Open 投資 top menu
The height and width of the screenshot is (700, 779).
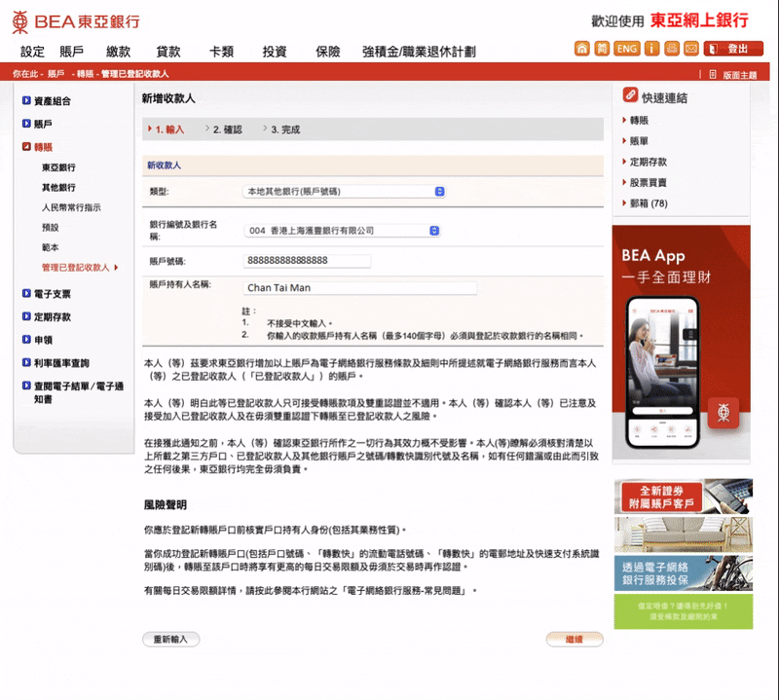(275, 52)
